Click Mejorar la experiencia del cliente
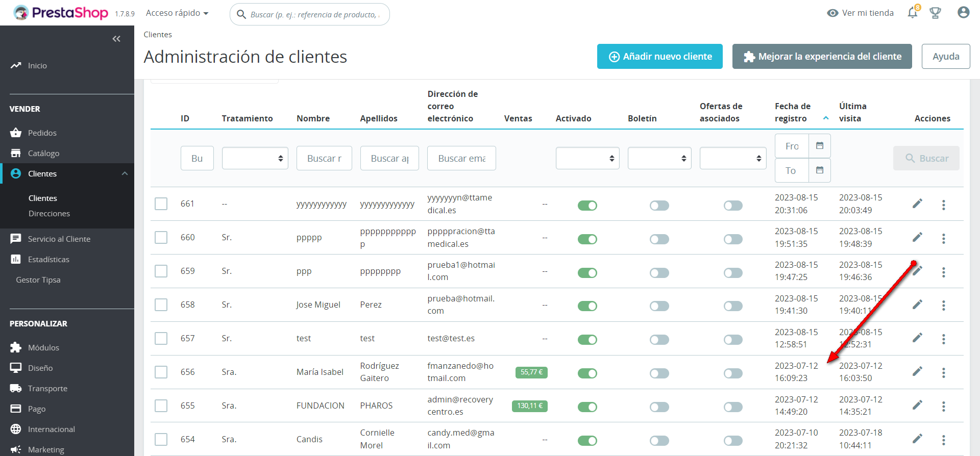The image size is (980, 456). pyautogui.click(x=822, y=56)
